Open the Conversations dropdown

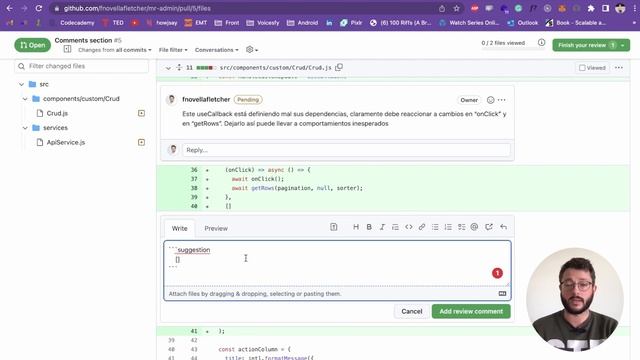(216, 50)
